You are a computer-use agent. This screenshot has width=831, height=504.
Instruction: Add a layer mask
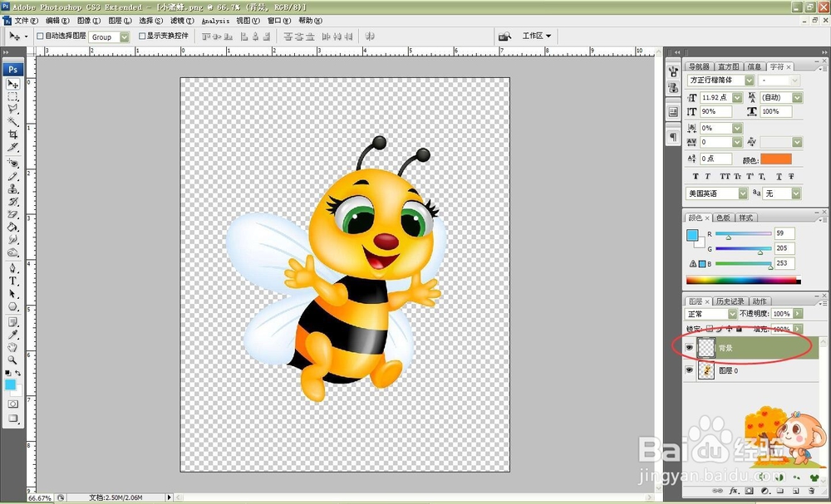(749, 491)
